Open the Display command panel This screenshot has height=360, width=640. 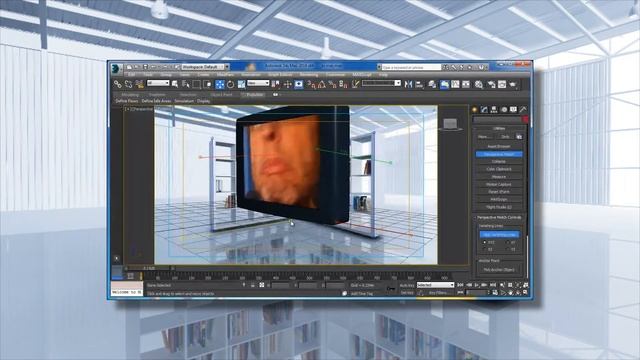pyautogui.click(x=513, y=109)
